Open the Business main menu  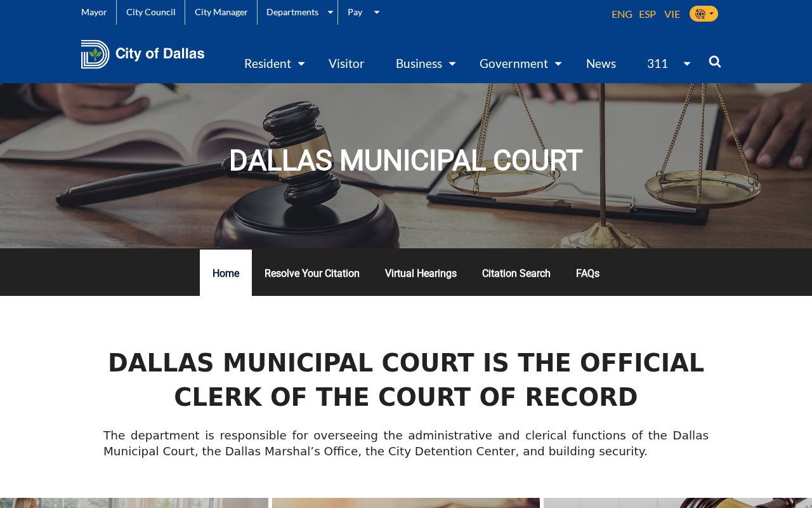pyautogui.click(x=419, y=63)
